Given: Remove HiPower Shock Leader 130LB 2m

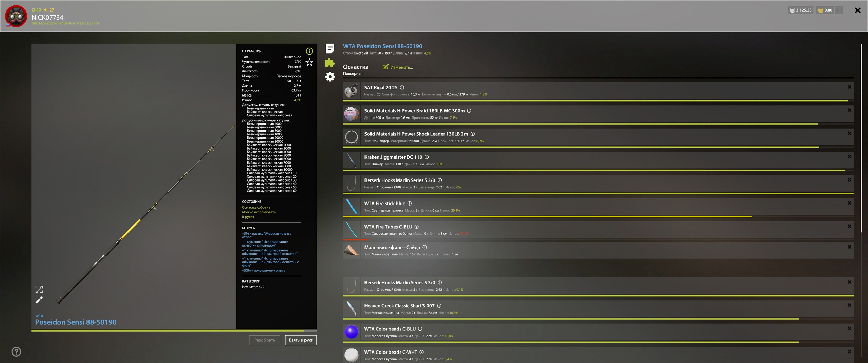Looking at the screenshot, I should pos(849,133).
